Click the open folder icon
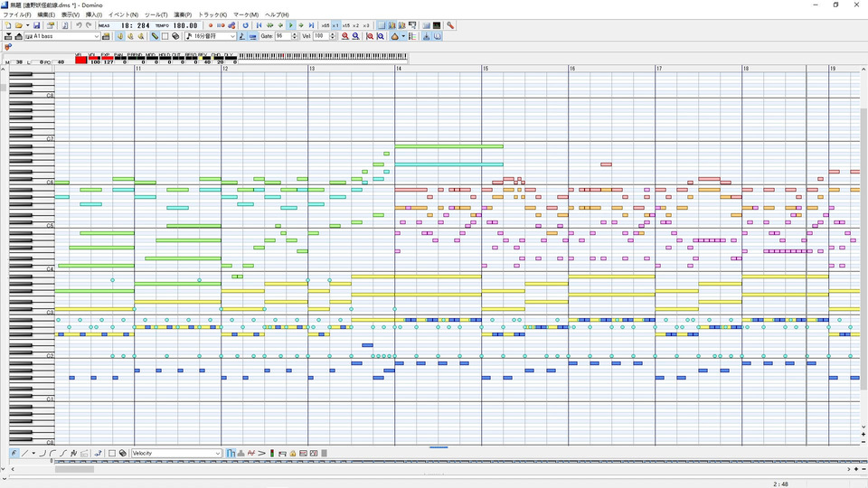Image resolution: width=868 pixels, height=488 pixels. point(18,25)
